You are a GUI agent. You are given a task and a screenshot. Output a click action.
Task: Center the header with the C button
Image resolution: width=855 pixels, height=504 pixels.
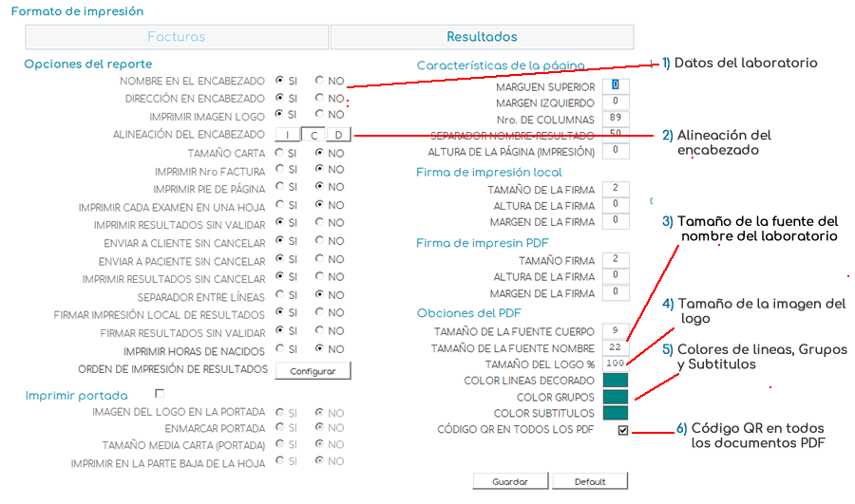click(314, 135)
